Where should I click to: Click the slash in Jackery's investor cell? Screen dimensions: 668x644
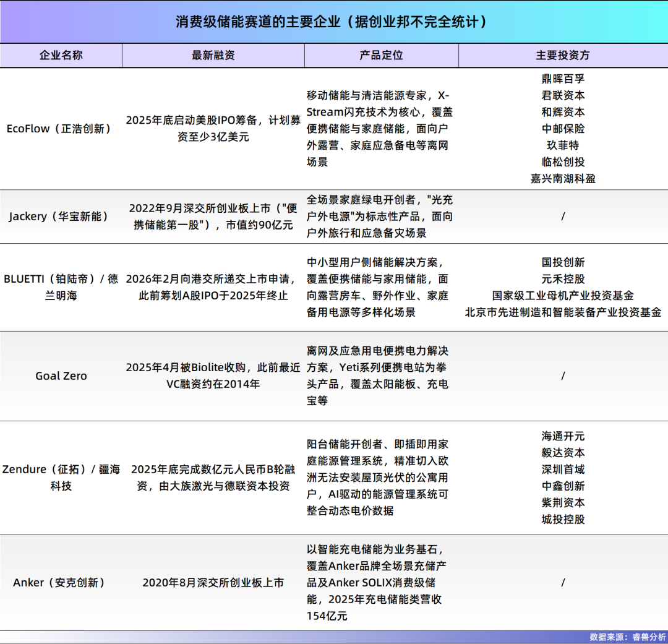click(563, 217)
